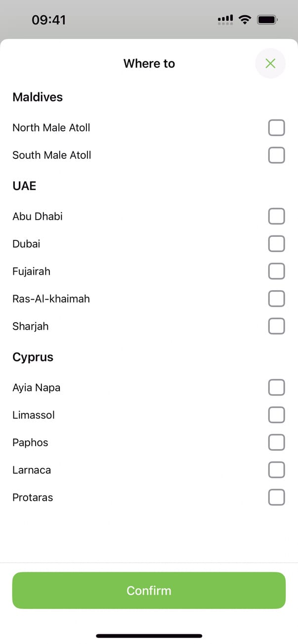Check the Fujairah checkbox
Screen dimensions: 298x644
click(276, 271)
